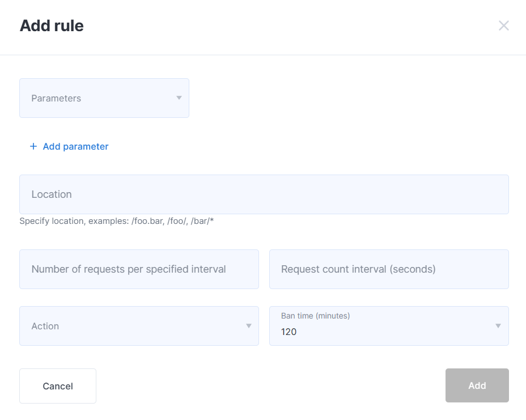
Task: Click the Parameters dropdown arrow
Action: pyautogui.click(x=179, y=98)
